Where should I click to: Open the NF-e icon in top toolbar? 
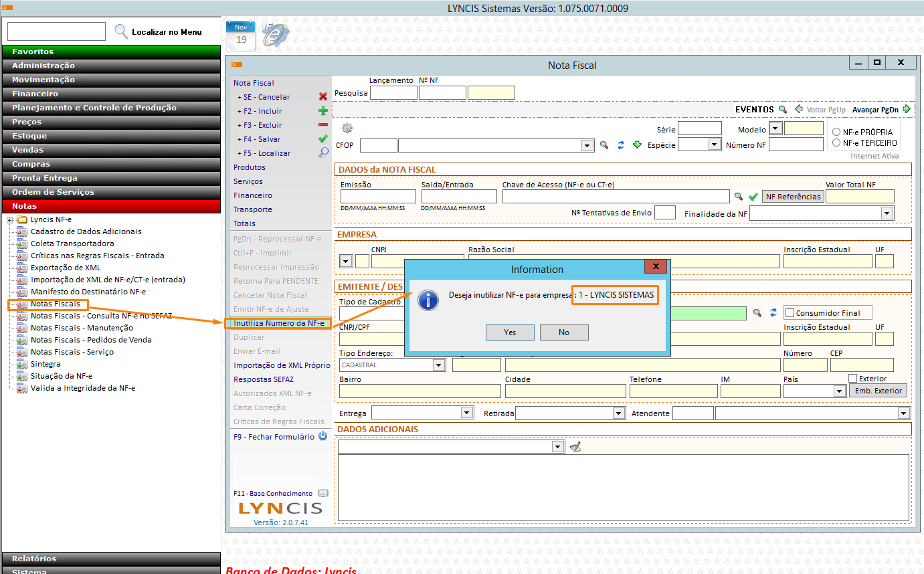(x=274, y=35)
